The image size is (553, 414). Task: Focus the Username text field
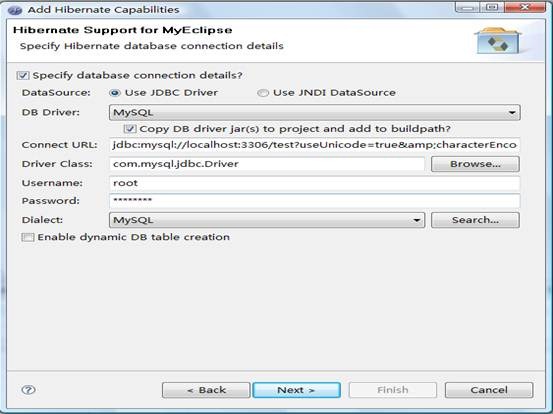tap(315, 183)
